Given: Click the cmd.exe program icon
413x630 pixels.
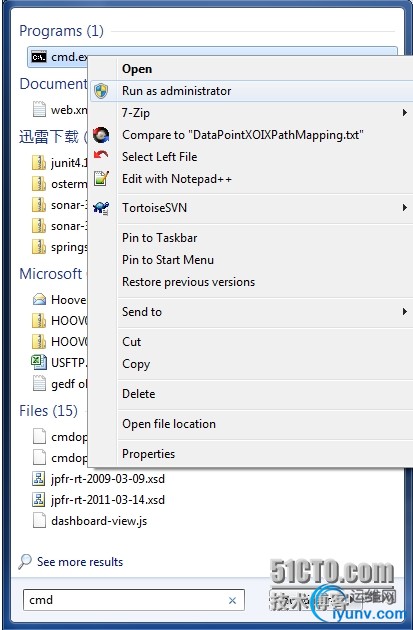Looking at the screenshot, I should [39, 57].
